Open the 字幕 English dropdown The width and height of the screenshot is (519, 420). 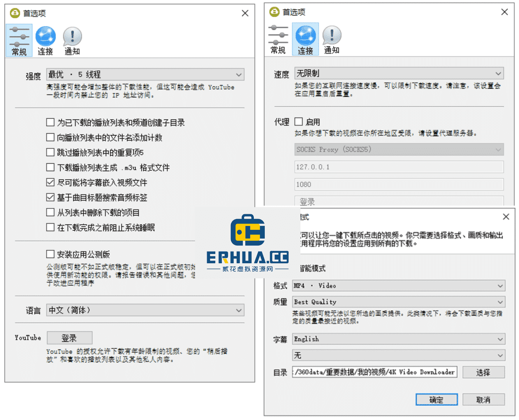[399, 339]
